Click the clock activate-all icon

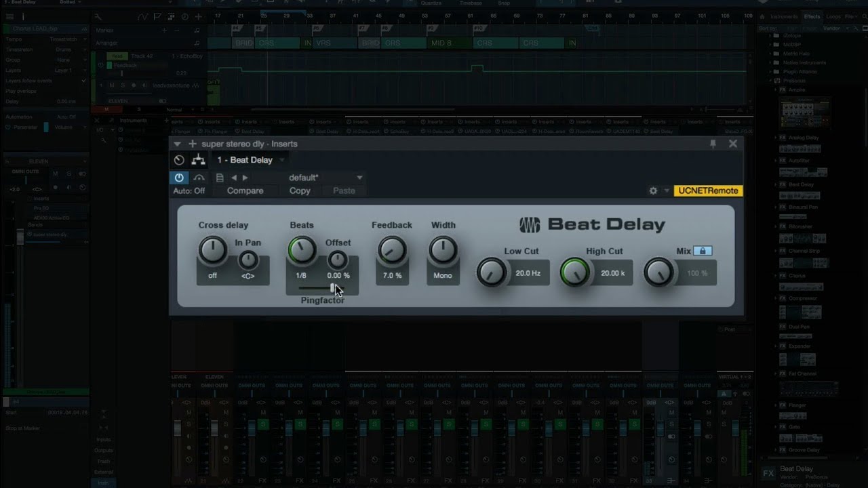(x=179, y=160)
